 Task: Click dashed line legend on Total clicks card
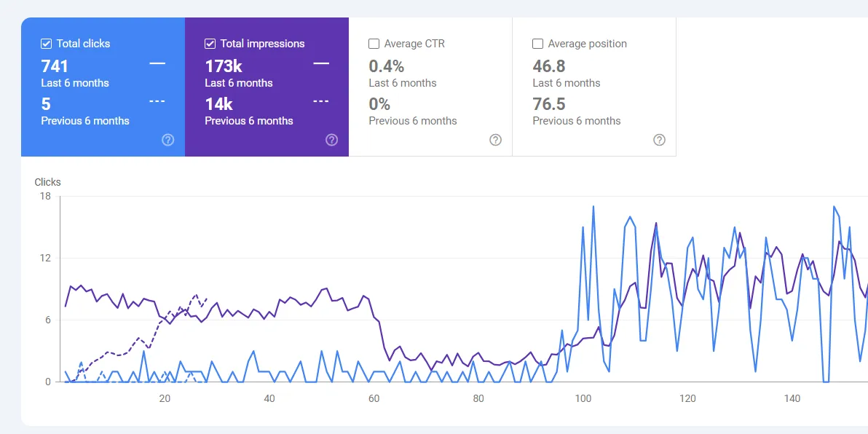point(158,101)
